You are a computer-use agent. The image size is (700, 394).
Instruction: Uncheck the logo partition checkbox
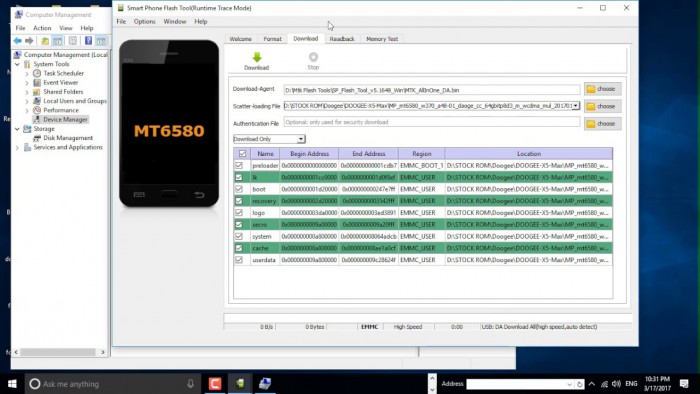coord(239,213)
